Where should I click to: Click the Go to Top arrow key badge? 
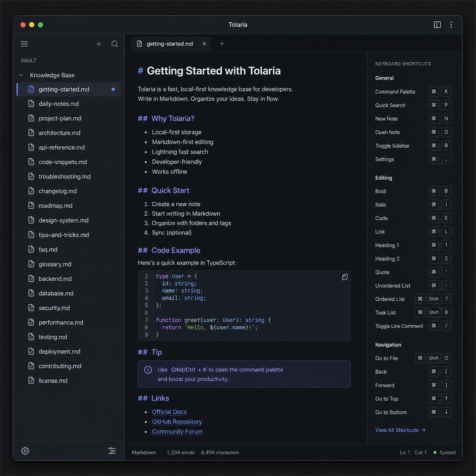click(x=446, y=398)
